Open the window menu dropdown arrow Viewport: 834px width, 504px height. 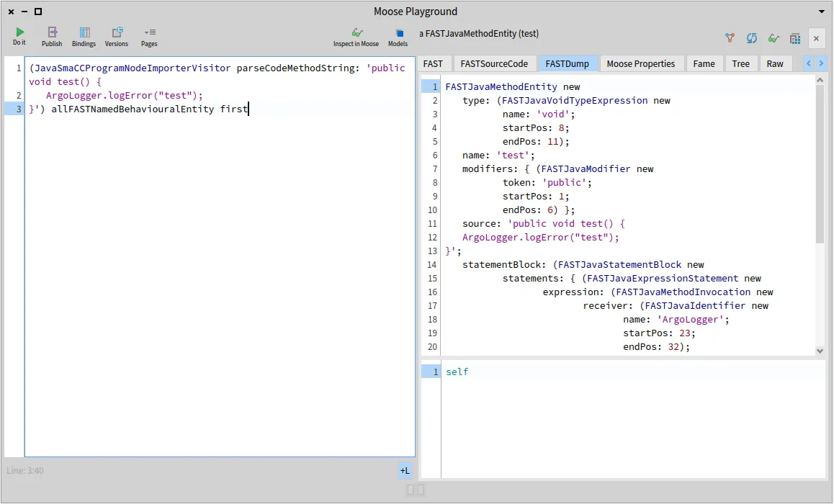point(822,12)
